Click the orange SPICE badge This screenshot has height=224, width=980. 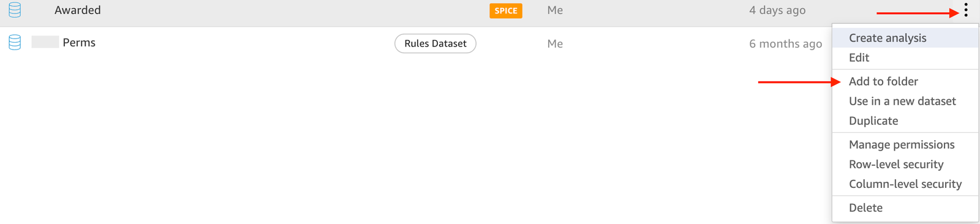pos(506,10)
